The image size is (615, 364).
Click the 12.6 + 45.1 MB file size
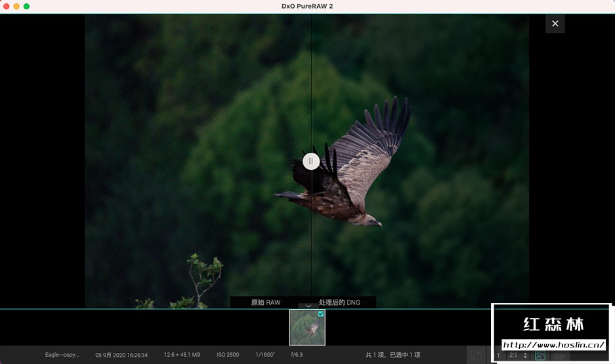coord(182,355)
